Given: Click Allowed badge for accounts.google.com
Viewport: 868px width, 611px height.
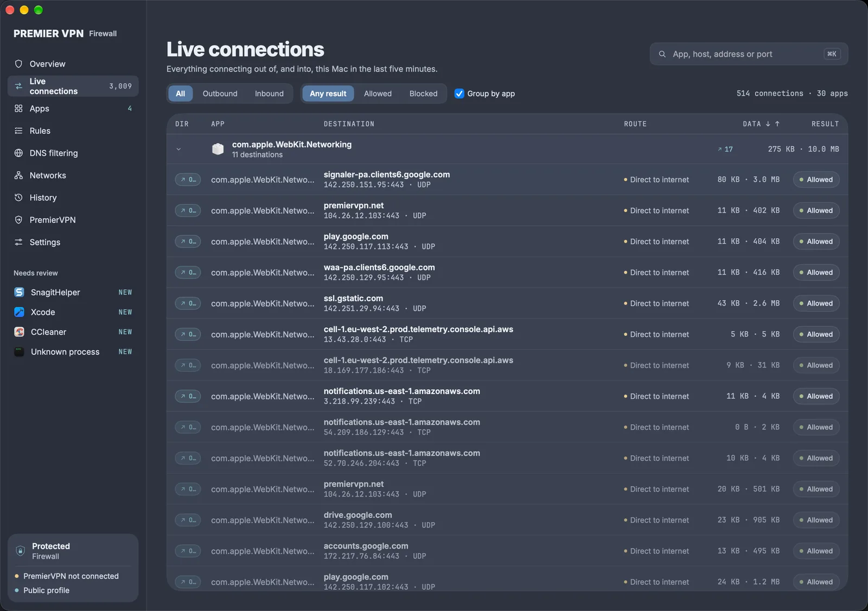Looking at the screenshot, I should coord(816,551).
